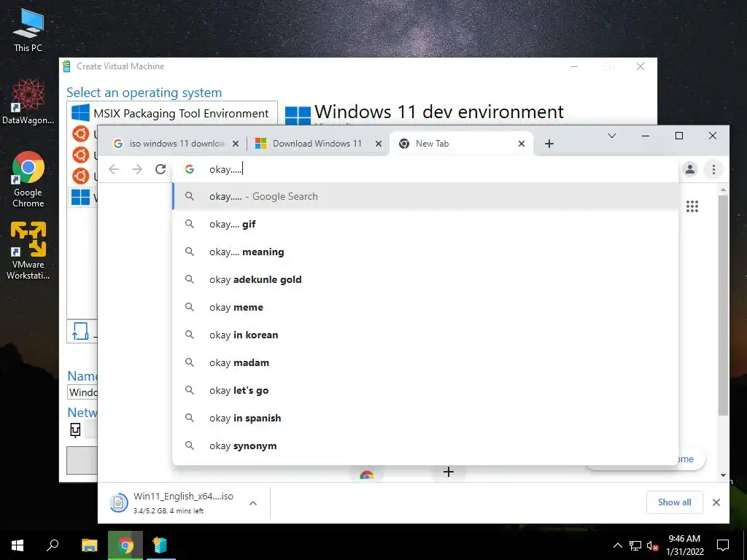The width and height of the screenshot is (747, 560).
Task: Open the Chrome profile avatar
Action: point(690,169)
